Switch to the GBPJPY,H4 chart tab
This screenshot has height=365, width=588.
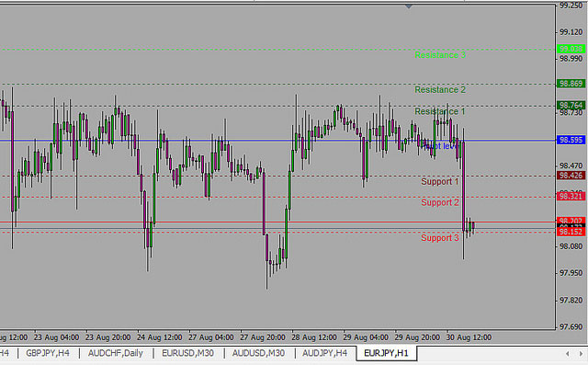(48, 353)
